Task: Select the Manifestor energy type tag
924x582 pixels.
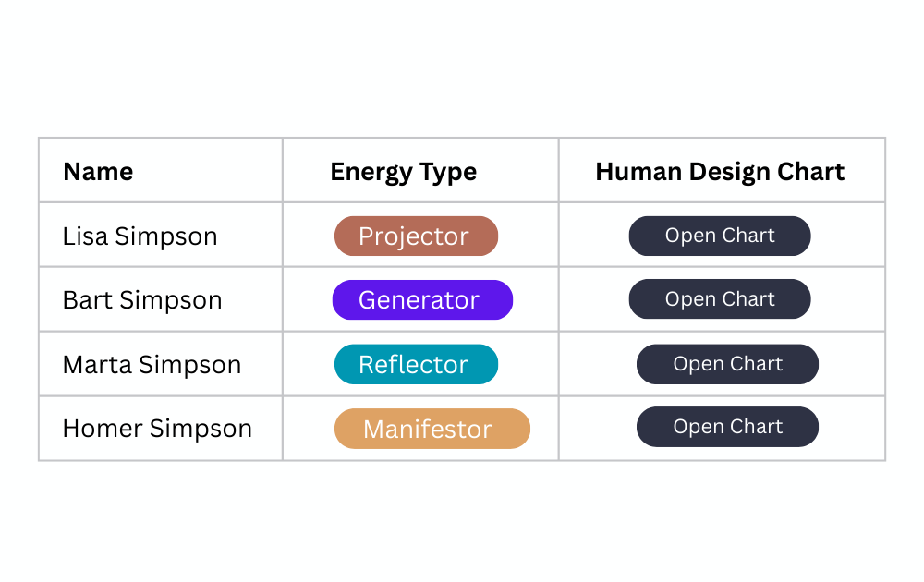Action: tap(432, 429)
